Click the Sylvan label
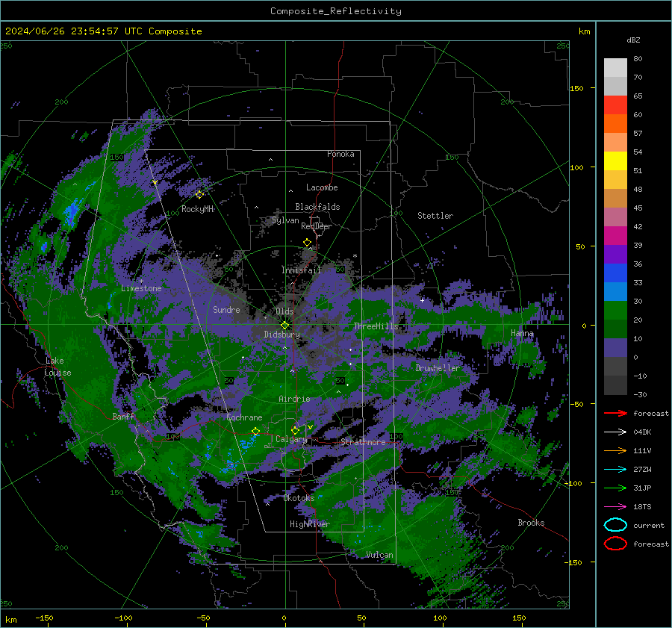The image size is (672, 628). [x=285, y=220]
